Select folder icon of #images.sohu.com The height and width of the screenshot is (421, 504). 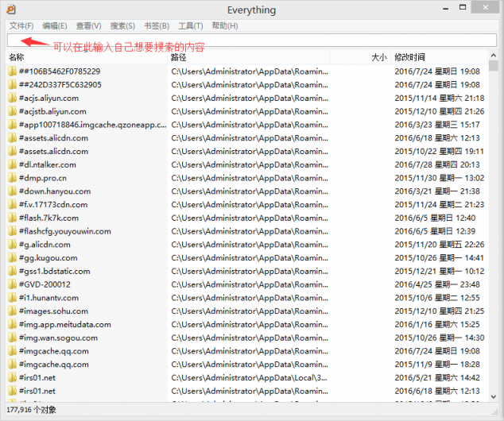click(x=12, y=311)
